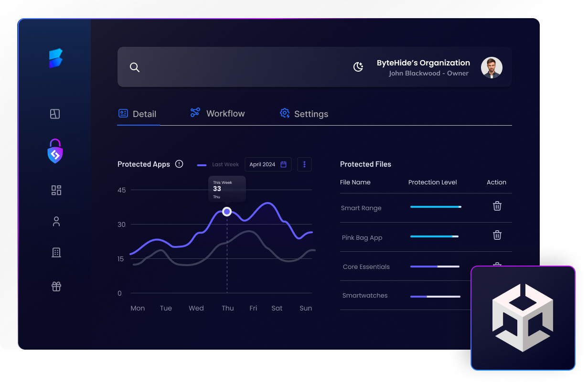This screenshot has width=588, height=385.
Task: Click the Core Essentials protection level bar
Action: point(435,267)
